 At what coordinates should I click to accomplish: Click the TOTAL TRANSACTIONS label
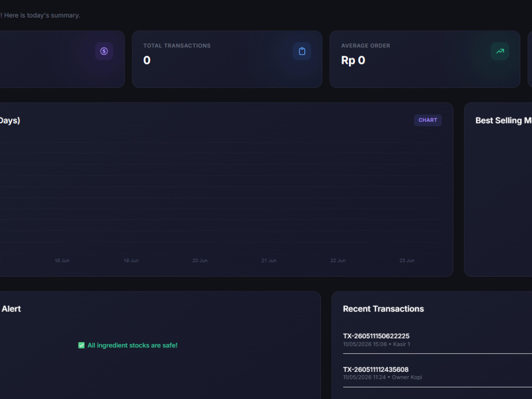pos(177,46)
